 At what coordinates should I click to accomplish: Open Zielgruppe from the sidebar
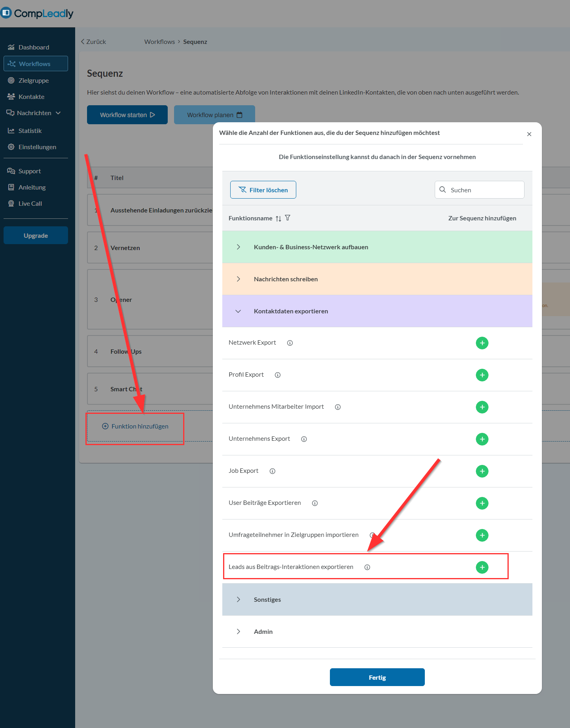pyautogui.click(x=34, y=81)
